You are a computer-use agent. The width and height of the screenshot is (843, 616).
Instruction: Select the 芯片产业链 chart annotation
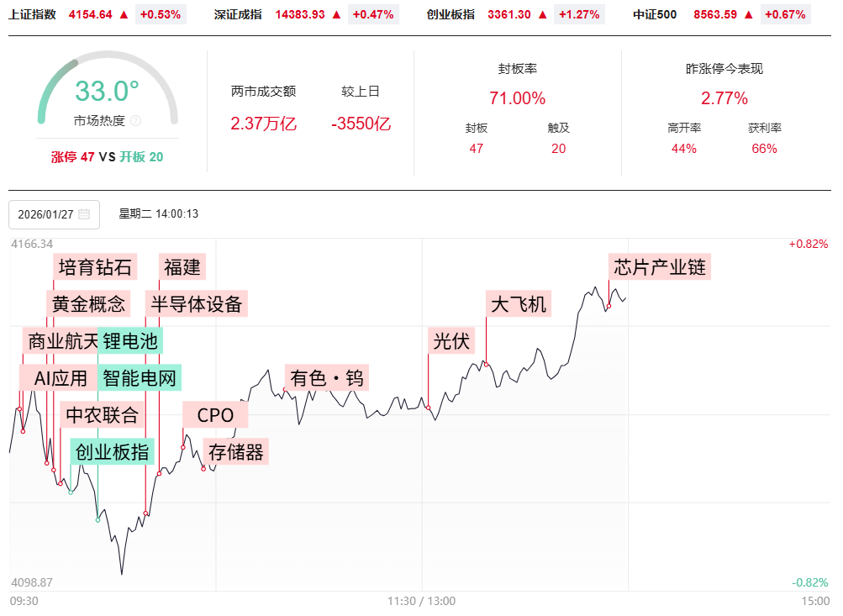click(x=660, y=267)
